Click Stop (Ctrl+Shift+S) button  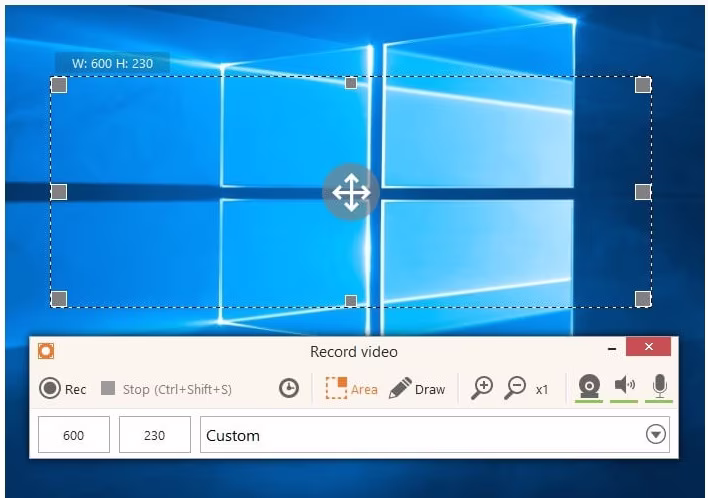point(166,389)
